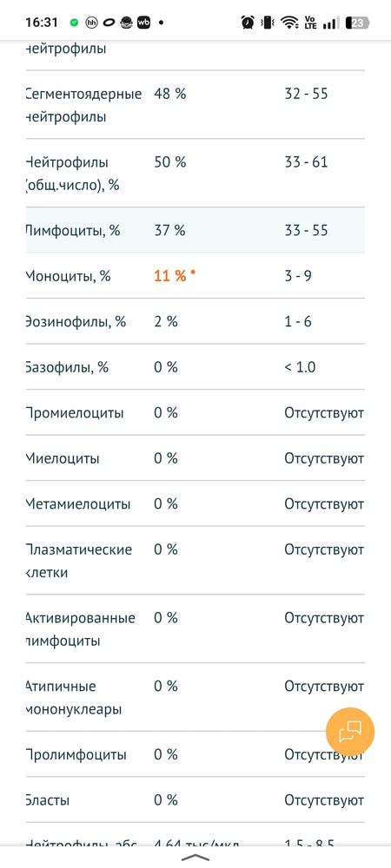Tap the WB notification icon
This screenshot has width=391, height=868.
(x=144, y=23)
